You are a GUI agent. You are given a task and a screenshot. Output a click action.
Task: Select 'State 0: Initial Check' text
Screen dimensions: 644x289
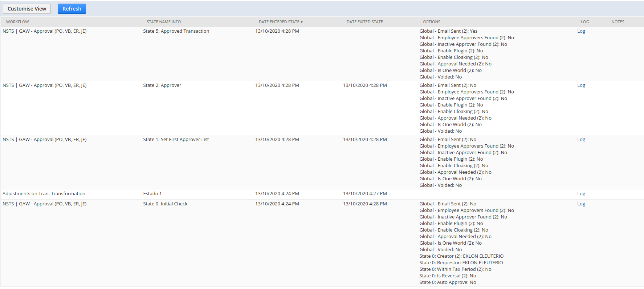point(165,204)
